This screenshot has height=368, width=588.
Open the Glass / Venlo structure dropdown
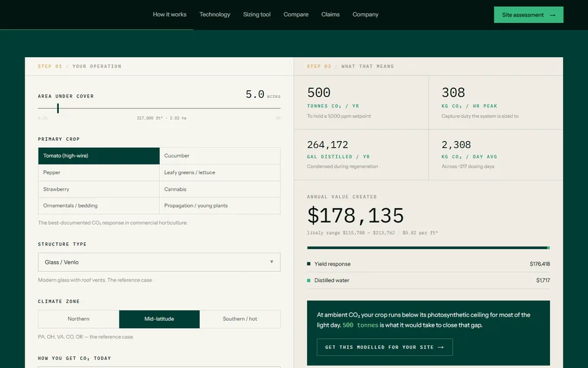click(159, 262)
